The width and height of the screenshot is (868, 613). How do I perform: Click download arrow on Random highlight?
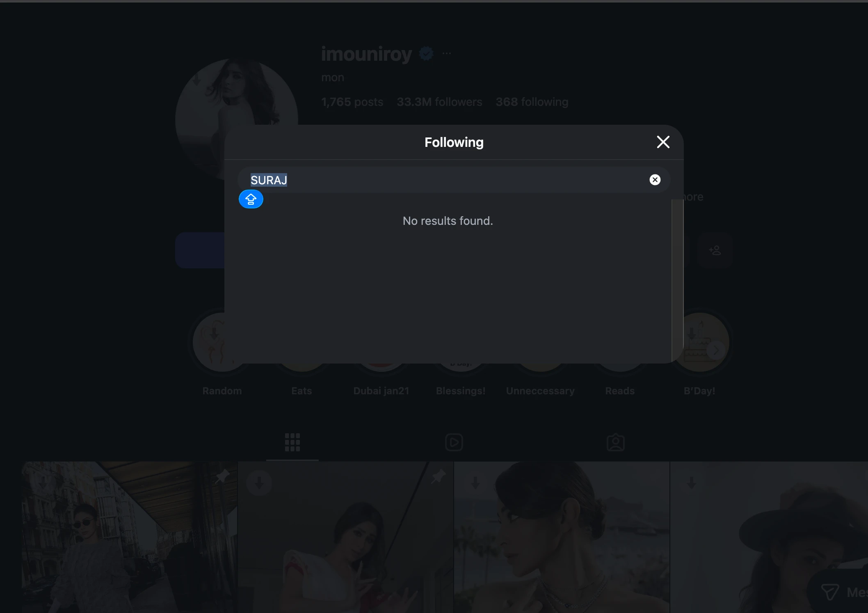click(214, 334)
